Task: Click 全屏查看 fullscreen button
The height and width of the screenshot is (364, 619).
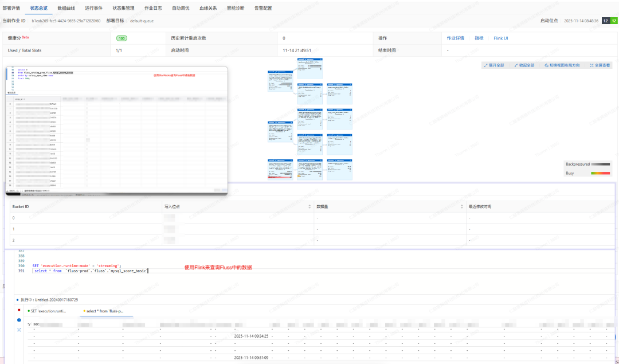Action: [x=600, y=65]
